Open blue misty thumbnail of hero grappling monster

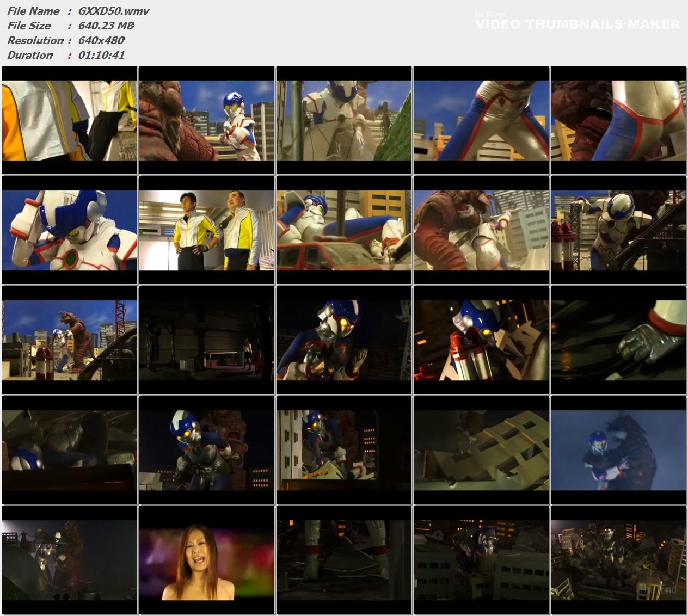click(618, 450)
